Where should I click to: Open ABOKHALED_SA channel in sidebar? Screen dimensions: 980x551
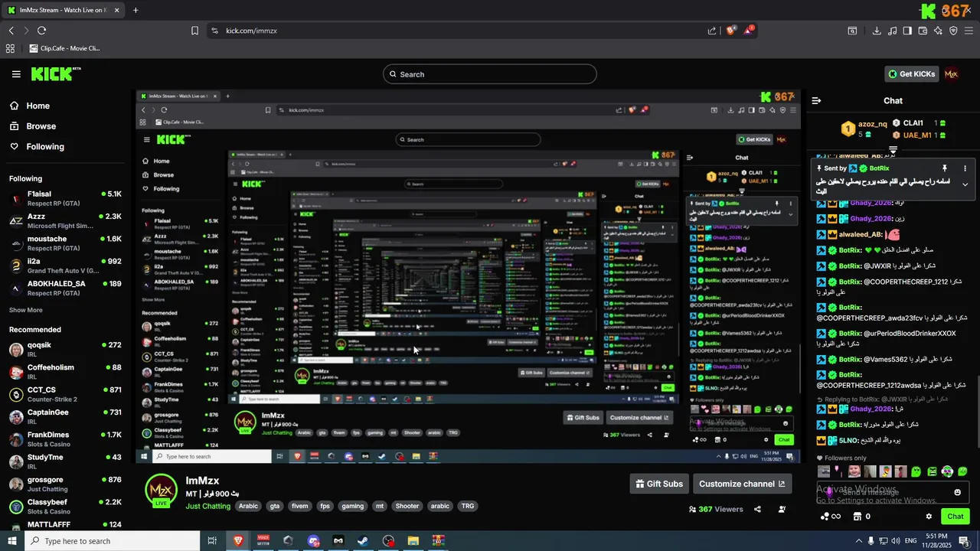click(65, 288)
